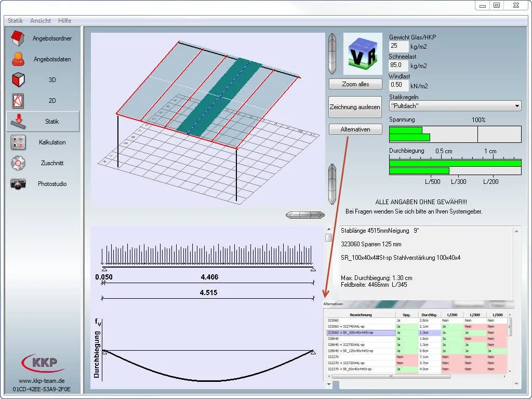The width and height of the screenshot is (532, 399).
Task: Select the 2D drawing icon
Action: click(18, 101)
